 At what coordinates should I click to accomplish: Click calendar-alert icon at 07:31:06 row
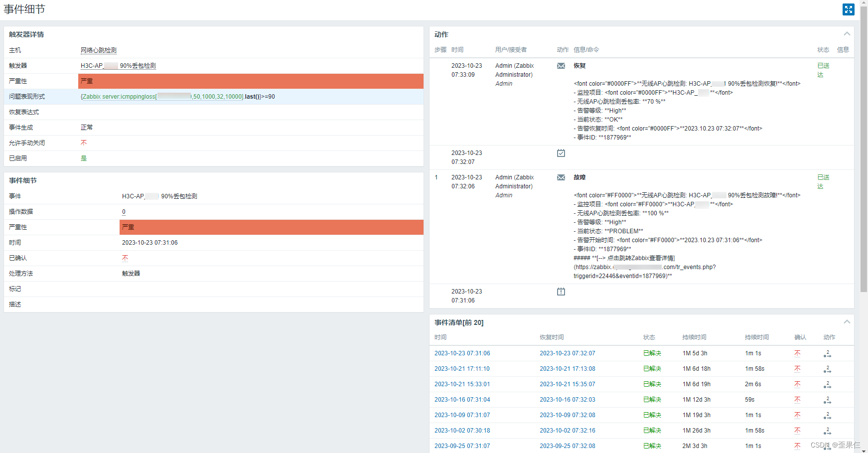(x=561, y=292)
